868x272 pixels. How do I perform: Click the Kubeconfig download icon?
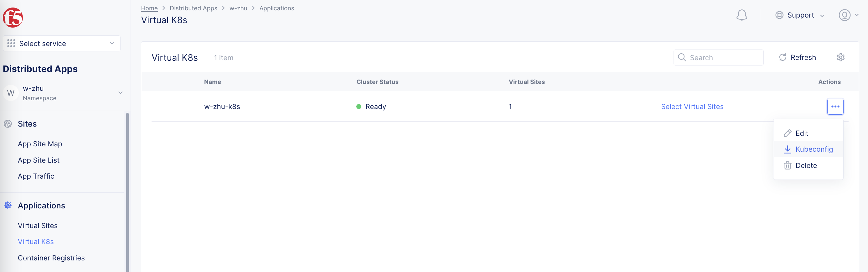coord(787,149)
